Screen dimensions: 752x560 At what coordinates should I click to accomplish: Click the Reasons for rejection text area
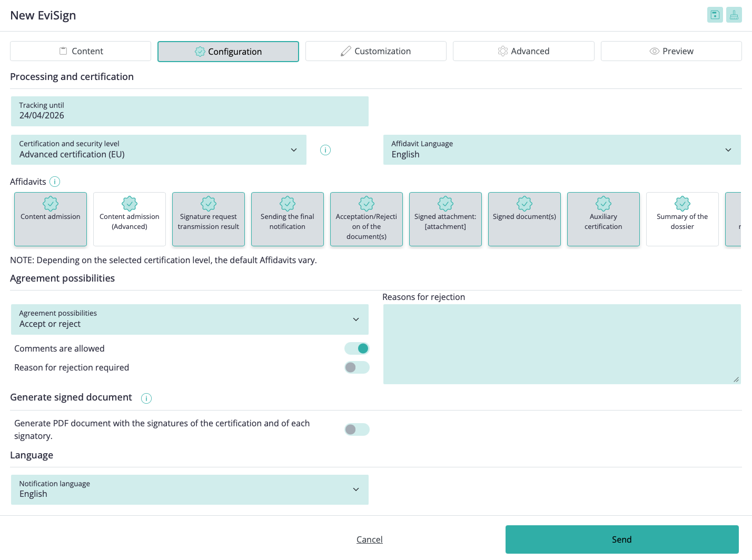[562, 344]
